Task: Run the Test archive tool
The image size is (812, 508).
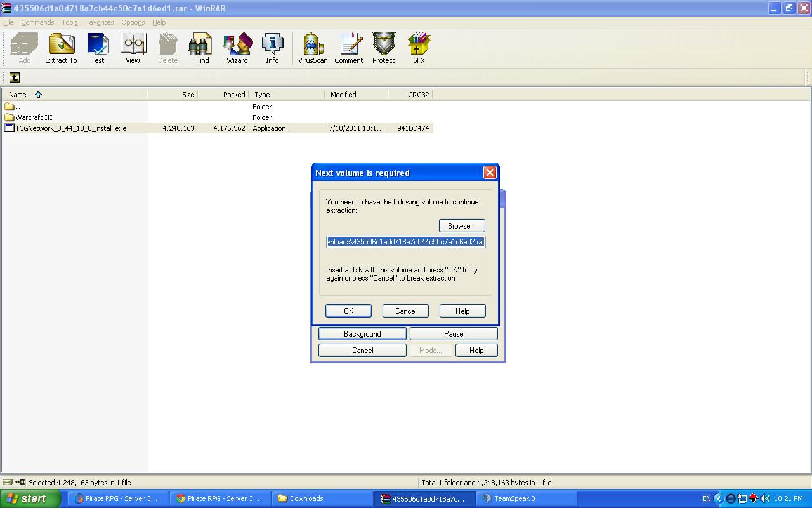Action: click(98, 48)
